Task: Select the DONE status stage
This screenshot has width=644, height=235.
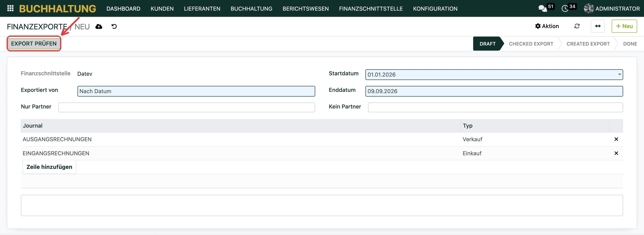Action: tap(630, 44)
